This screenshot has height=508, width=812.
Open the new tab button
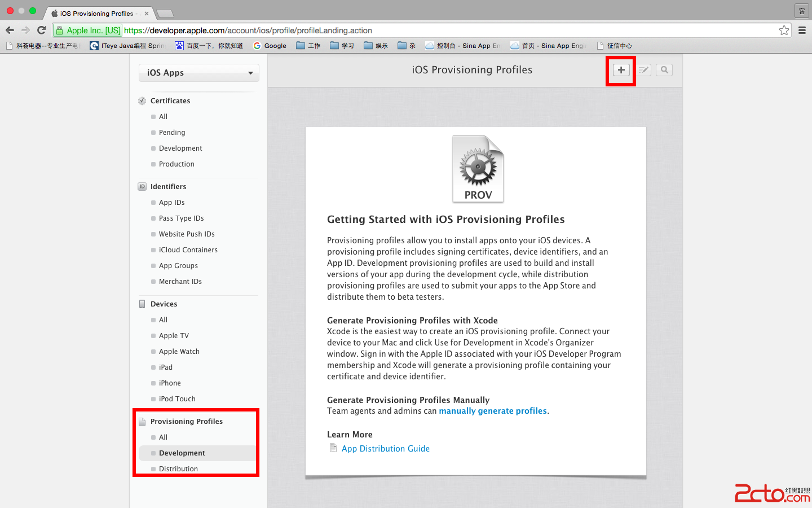(x=165, y=14)
